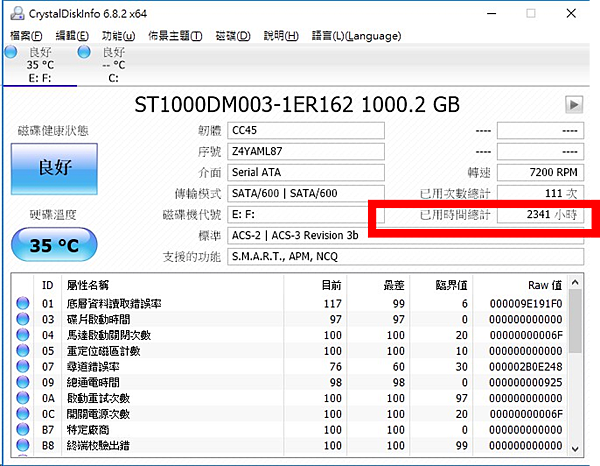Open the 編輯(E) menu
Viewport: 600px width, 466px height.
(x=72, y=36)
